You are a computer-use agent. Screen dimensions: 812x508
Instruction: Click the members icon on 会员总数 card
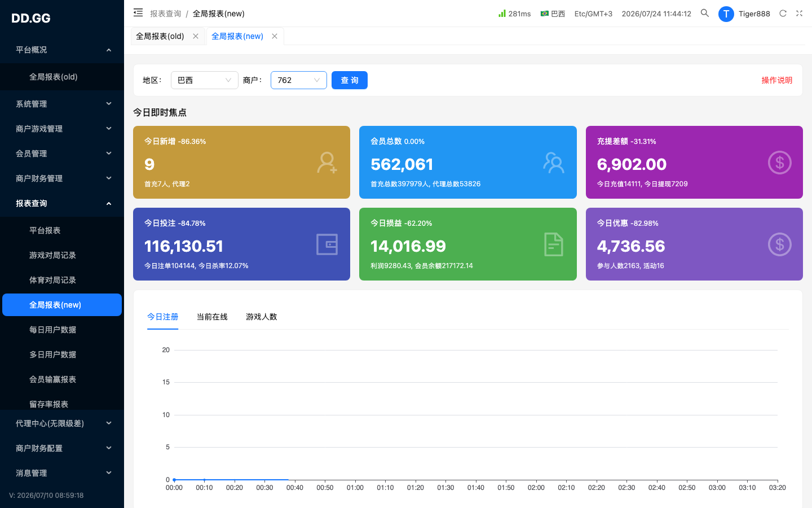pos(554,163)
